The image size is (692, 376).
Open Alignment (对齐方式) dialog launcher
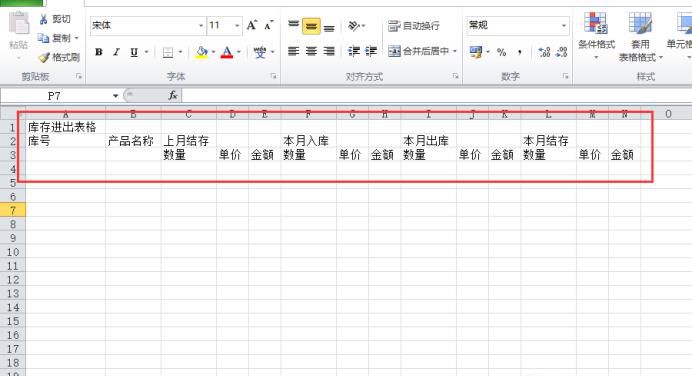pos(455,76)
